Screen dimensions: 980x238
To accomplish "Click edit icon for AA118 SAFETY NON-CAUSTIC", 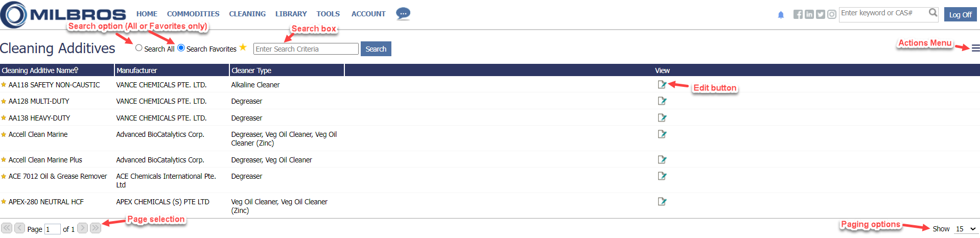I will (662, 85).
